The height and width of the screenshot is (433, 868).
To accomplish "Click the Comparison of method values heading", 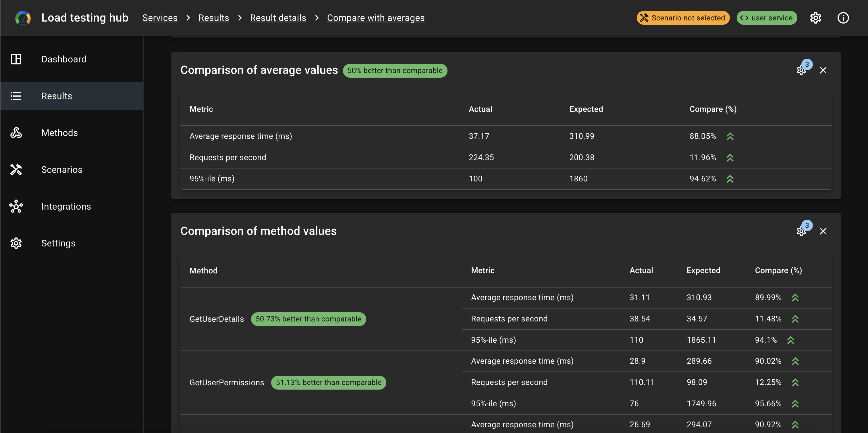I will (259, 231).
